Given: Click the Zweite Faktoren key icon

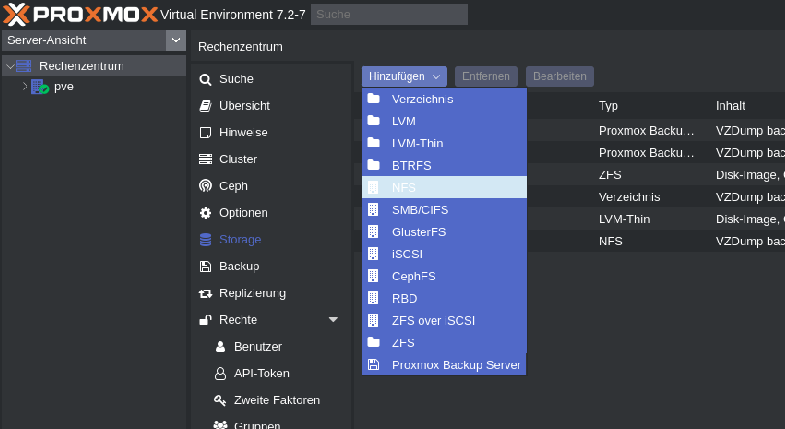Looking at the screenshot, I should point(220,400).
